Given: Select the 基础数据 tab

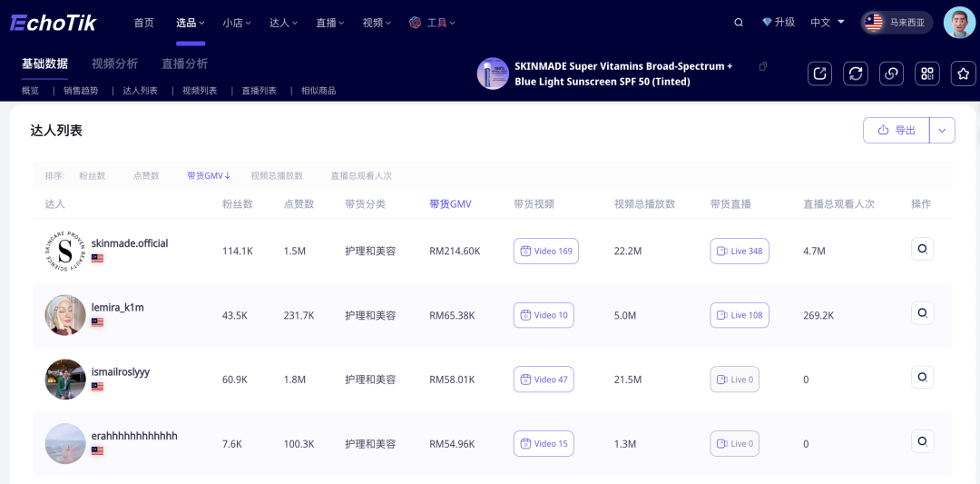Looking at the screenshot, I should point(45,64).
